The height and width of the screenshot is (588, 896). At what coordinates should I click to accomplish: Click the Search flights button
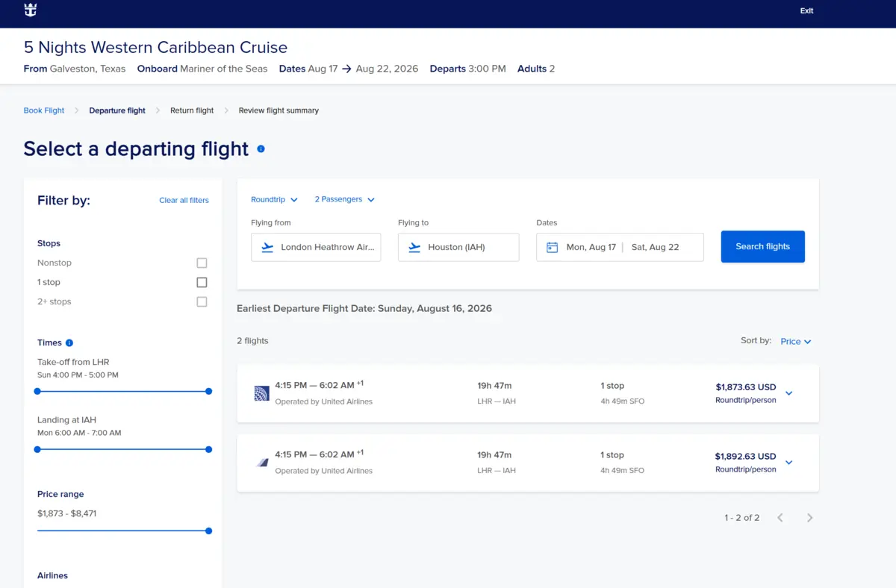[762, 246]
